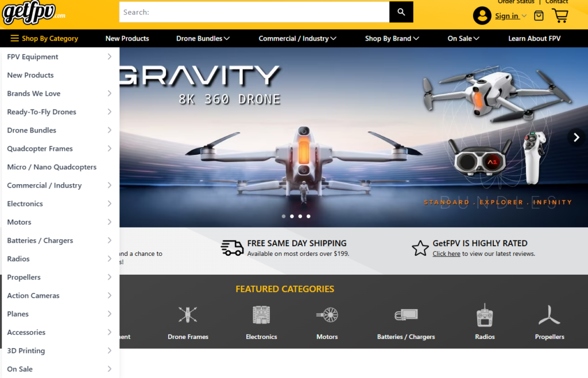Open the Order Status link

(516, 2)
